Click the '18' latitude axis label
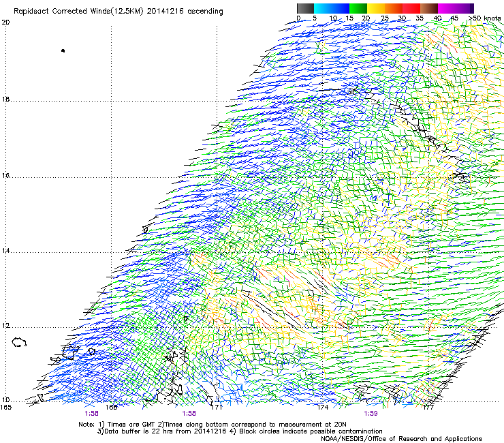The image size is (504, 443). click(x=5, y=99)
